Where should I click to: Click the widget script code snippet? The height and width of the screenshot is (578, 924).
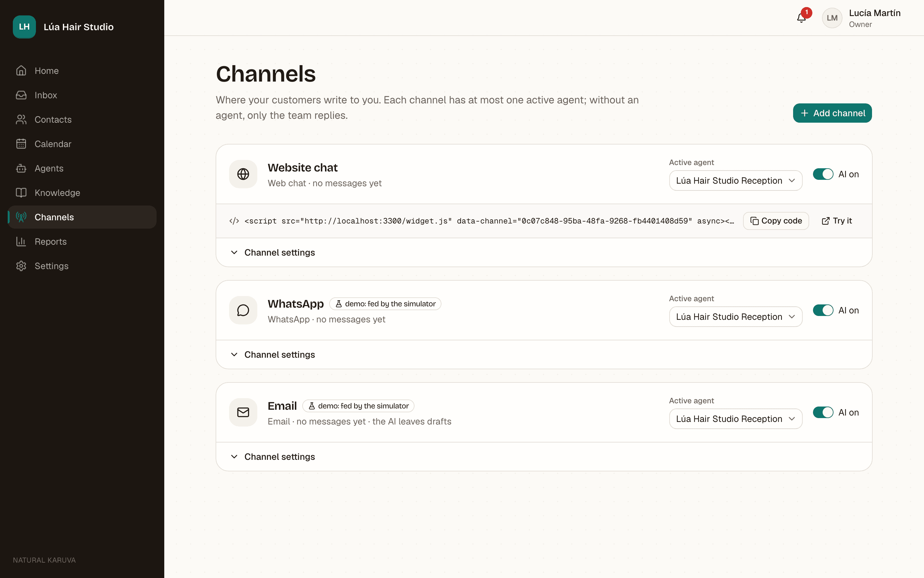click(489, 221)
